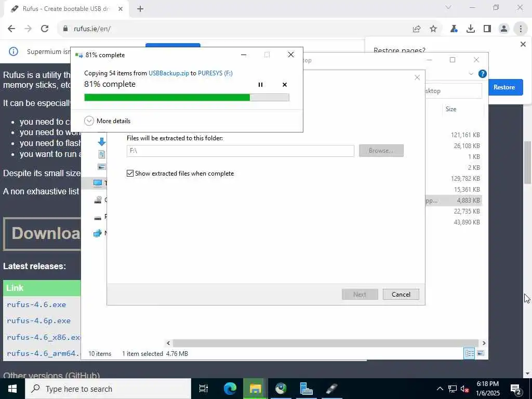Expand the Explorer ribbon chevron

471,74
